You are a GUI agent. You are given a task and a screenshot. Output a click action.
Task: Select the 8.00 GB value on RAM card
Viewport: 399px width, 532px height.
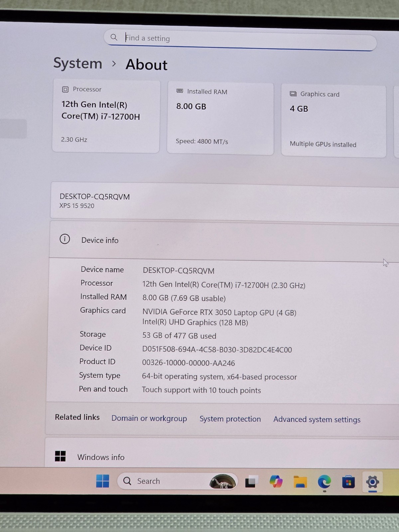[x=191, y=106]
